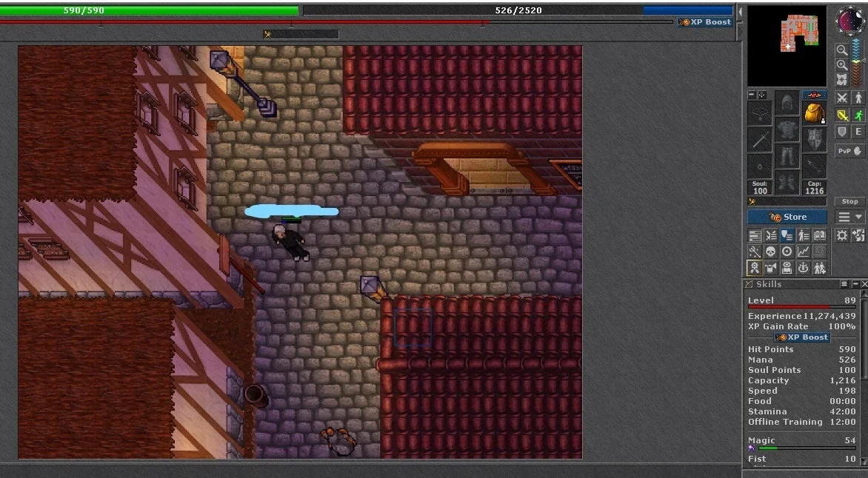Screen dimensions: 868x478
Task: Click the rosette badge icon
Action: tap(755, 268)
